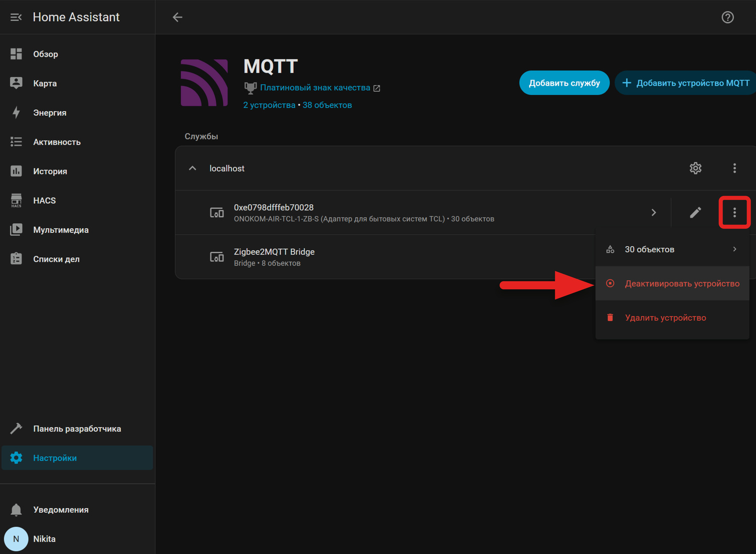Collapse the Home Assistant sidebar menu icon
The width and height of the screenshot is (756, 554).
pos(16,17)
